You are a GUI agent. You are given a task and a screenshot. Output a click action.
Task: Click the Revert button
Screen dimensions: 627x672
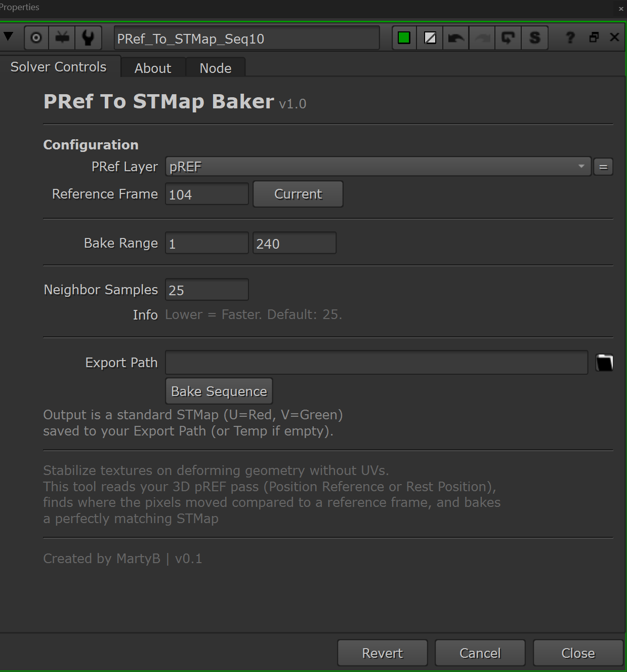point(382,653)
